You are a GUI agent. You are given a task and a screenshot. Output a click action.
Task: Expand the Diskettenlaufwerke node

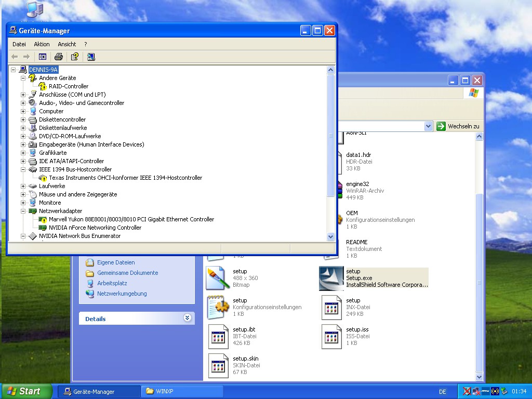click(23, 128)
